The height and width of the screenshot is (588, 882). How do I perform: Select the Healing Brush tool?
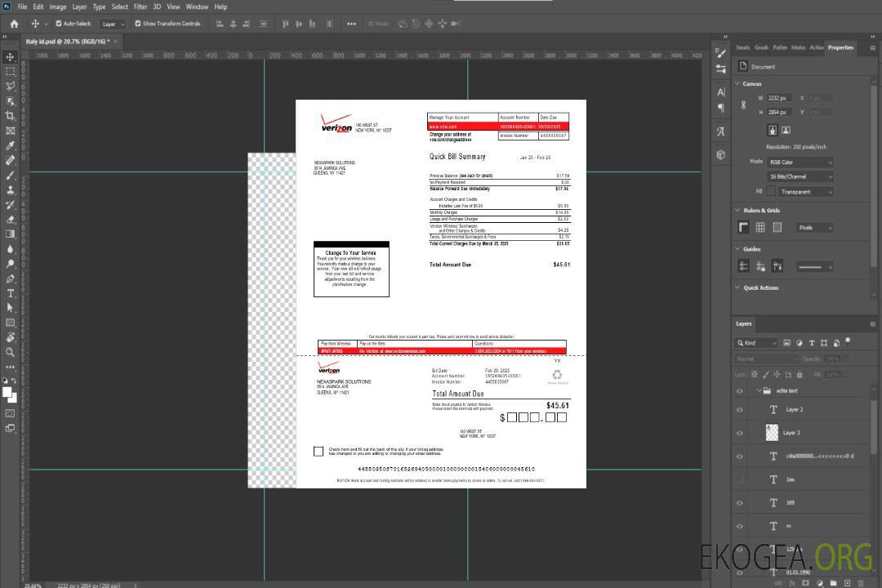[x=10, y=160]
